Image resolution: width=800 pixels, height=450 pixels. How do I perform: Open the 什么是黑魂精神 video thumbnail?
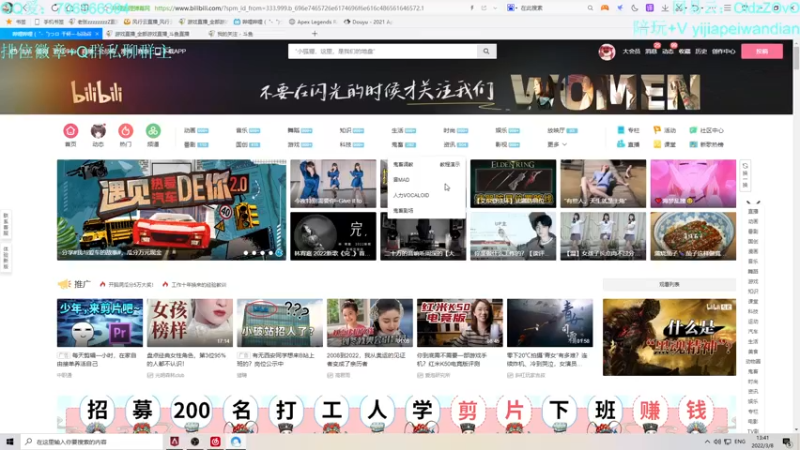pyautogui.click(x=669, y=337)
